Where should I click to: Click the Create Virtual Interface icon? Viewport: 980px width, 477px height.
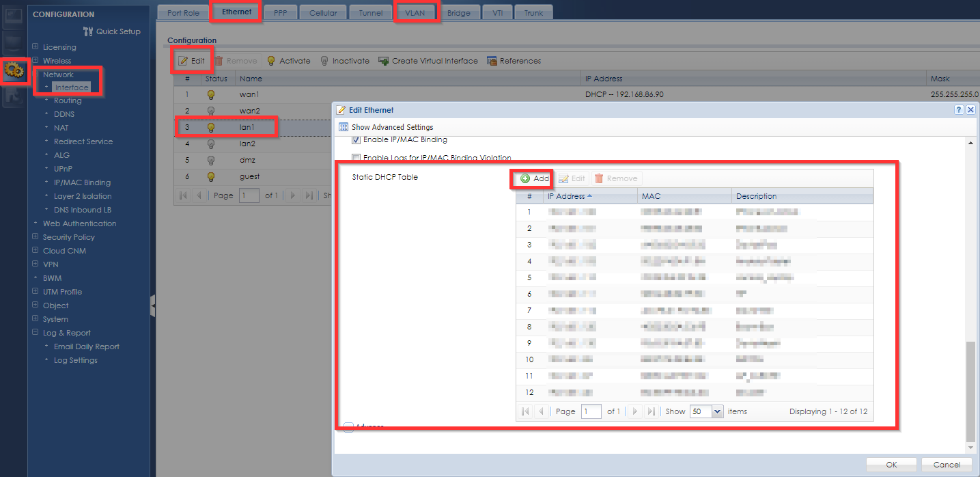click(x=384, y=61)
